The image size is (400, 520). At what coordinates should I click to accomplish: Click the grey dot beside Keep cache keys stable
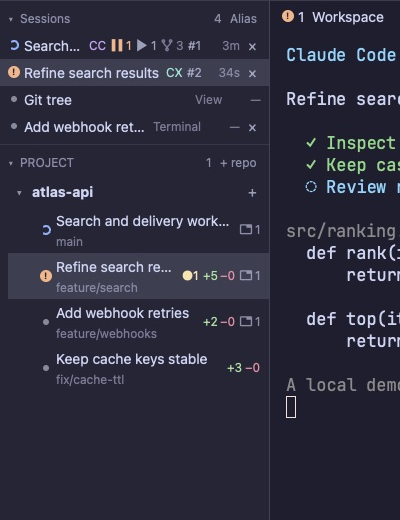click(x=46, y=368)
